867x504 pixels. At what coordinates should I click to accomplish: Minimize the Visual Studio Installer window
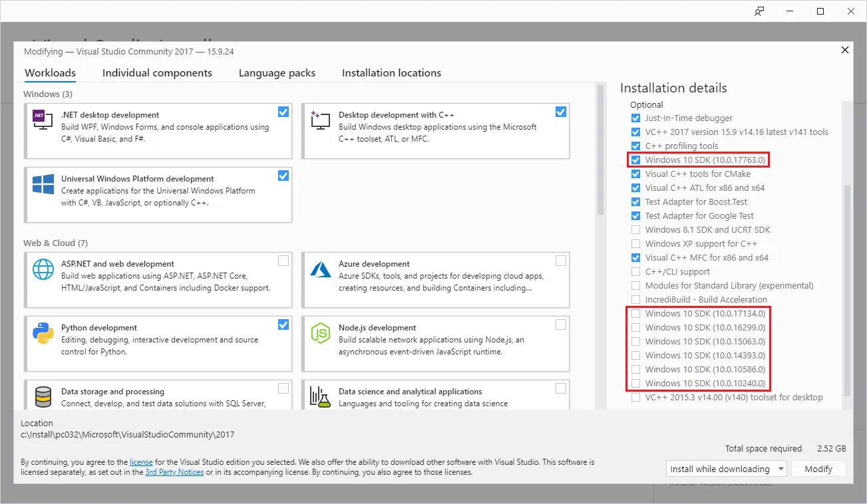[x=790, y=11]
